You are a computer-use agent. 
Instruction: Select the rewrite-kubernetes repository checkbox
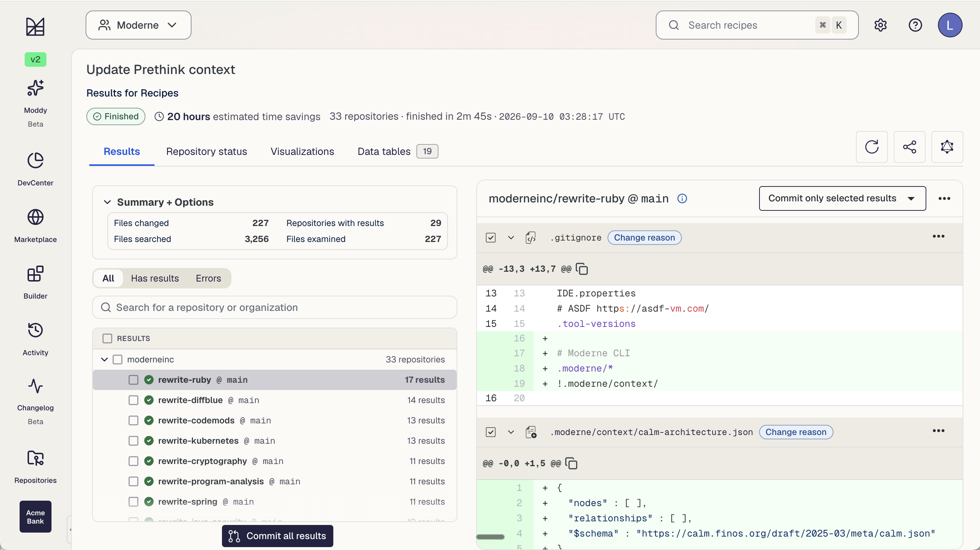(x=133, y=441)
